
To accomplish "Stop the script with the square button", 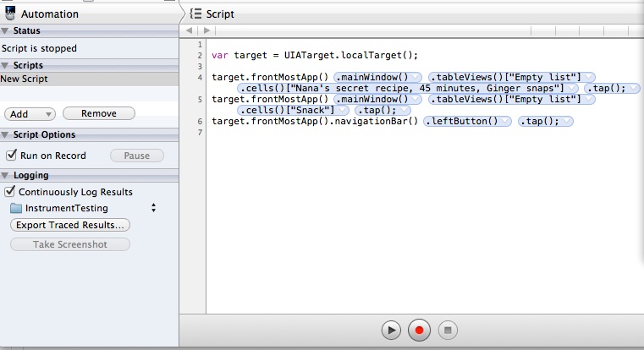I will tap(448, 330).
